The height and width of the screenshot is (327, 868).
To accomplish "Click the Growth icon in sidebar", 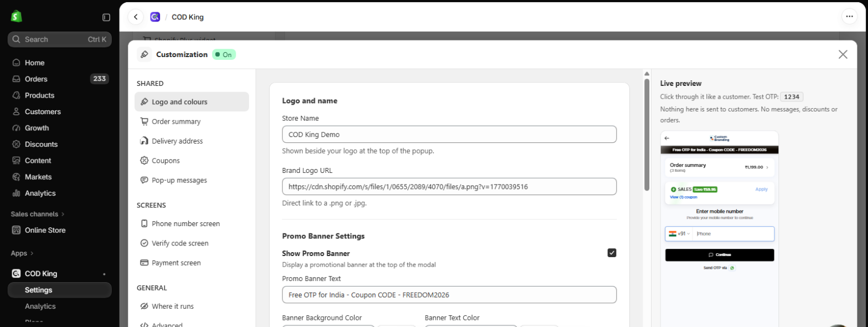I will [x=16, y=128].
